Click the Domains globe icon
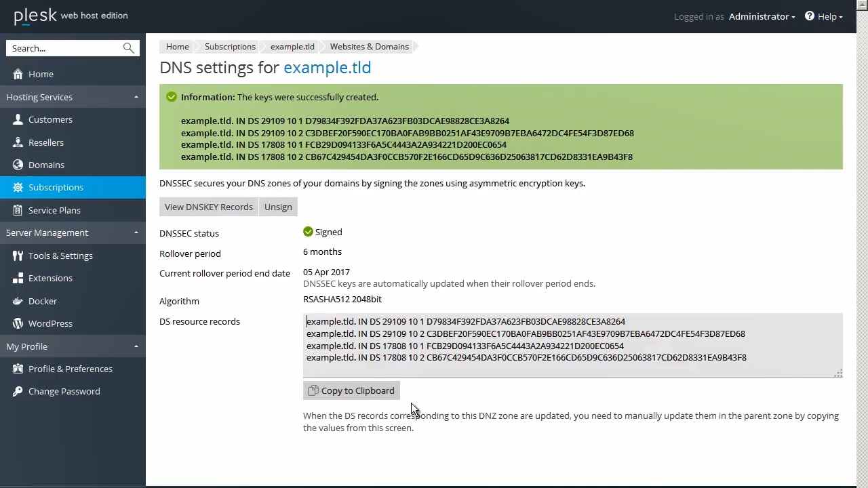This screenshot has width=868, height=488. (18, 165)
